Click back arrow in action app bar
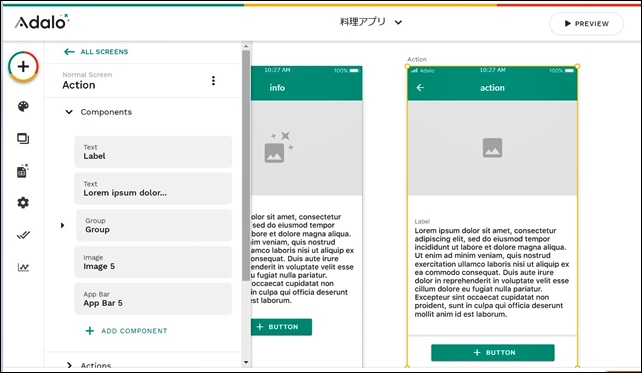The height and width of the screenshot is (373, 642). (420, 88)
